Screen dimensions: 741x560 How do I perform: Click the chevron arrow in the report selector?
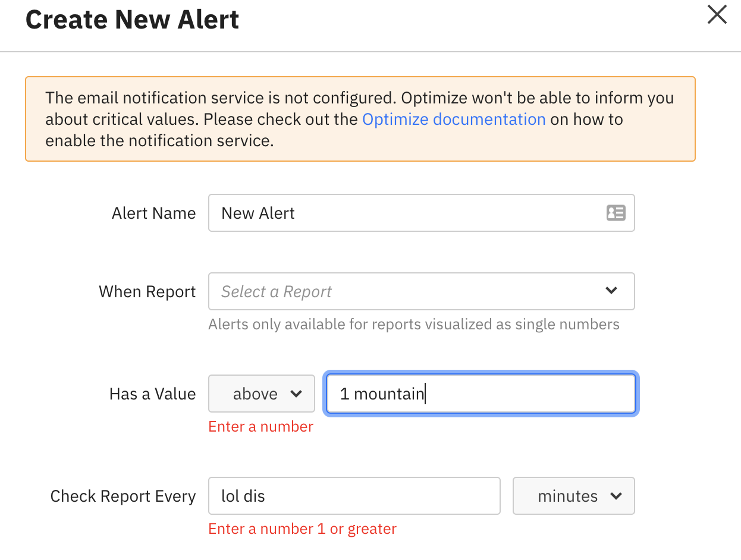coord(611,291)
